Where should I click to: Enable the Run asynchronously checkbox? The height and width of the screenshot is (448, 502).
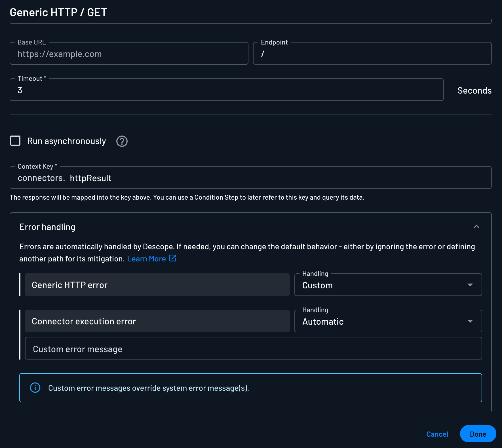click(x=15, y=141)
